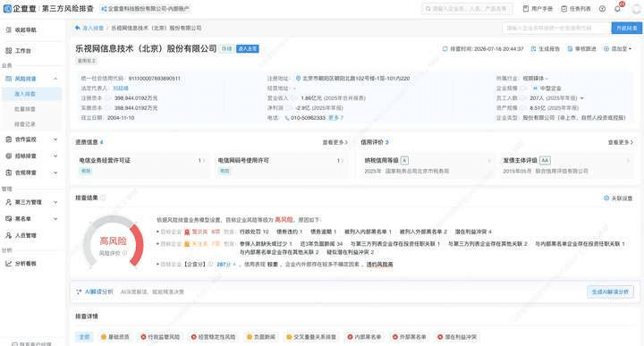This screenshot has width=644, height=346.
Task: Open the 员工人数 year dropdown arrow
Action: (x=582, y=98)
